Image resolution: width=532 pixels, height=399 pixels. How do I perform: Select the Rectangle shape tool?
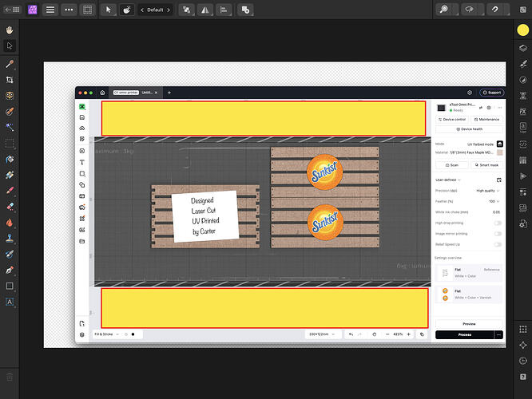pos(10,286)
